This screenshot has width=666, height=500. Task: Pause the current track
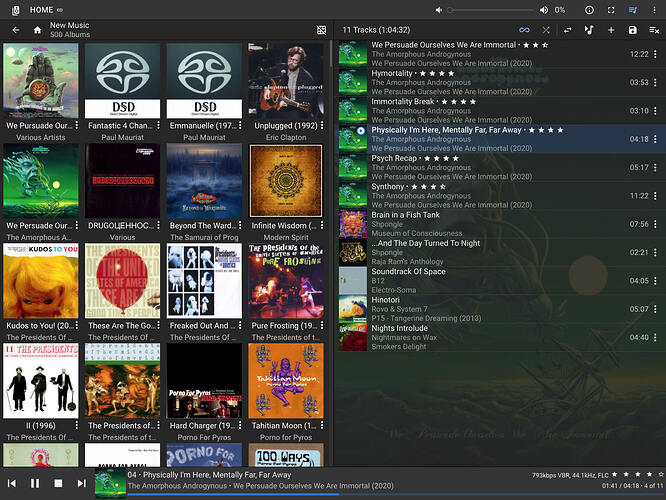[x=35, y=483]
